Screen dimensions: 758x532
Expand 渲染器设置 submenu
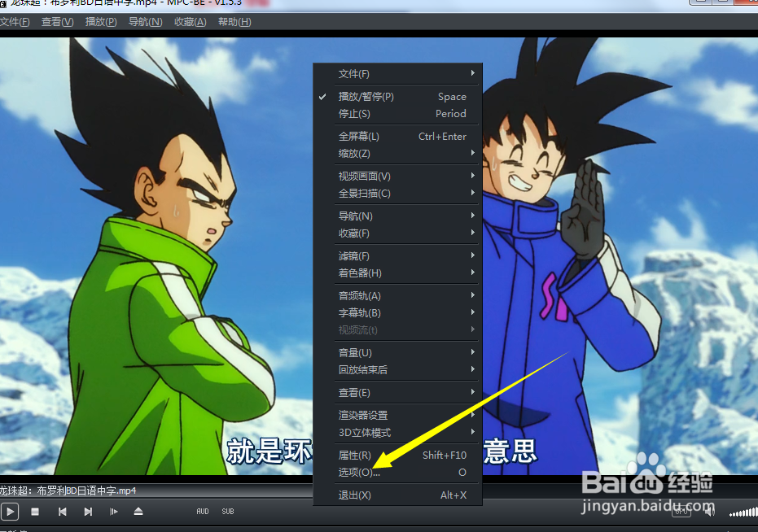click(x=397, y=415)
